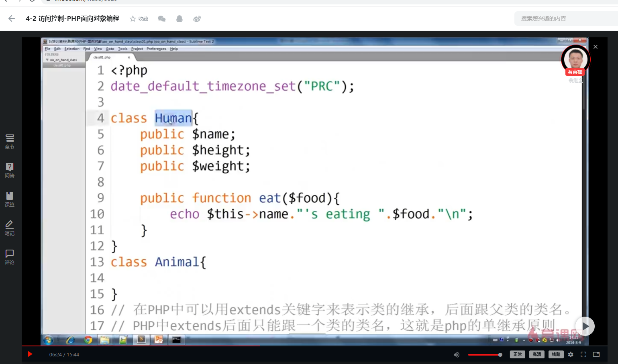Share the video to Weibo
Screen dimensions: 618x364
tap(197, 18)
